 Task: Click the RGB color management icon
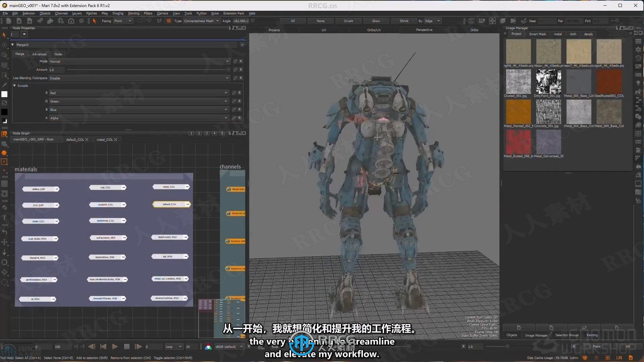point(208,347)
